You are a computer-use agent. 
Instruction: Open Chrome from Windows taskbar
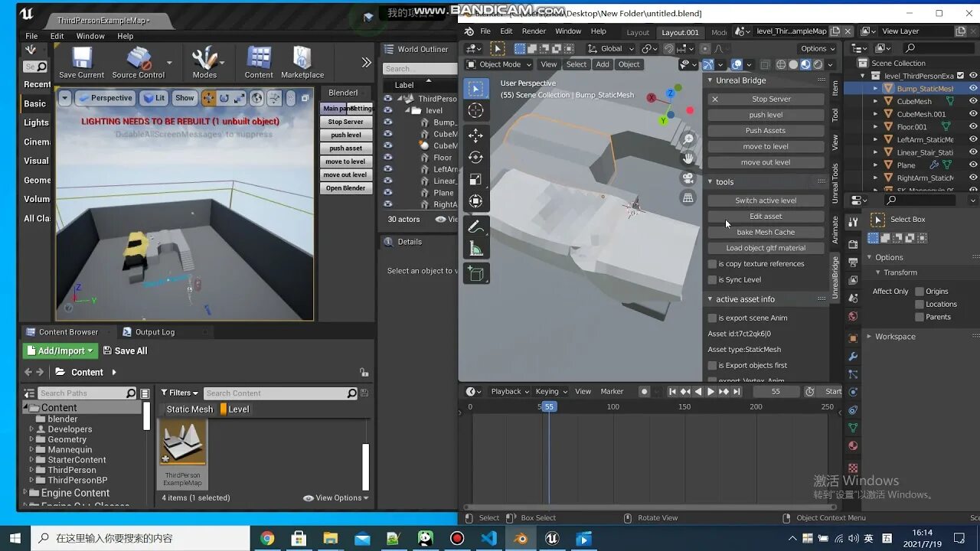click(x=267, y=538)
